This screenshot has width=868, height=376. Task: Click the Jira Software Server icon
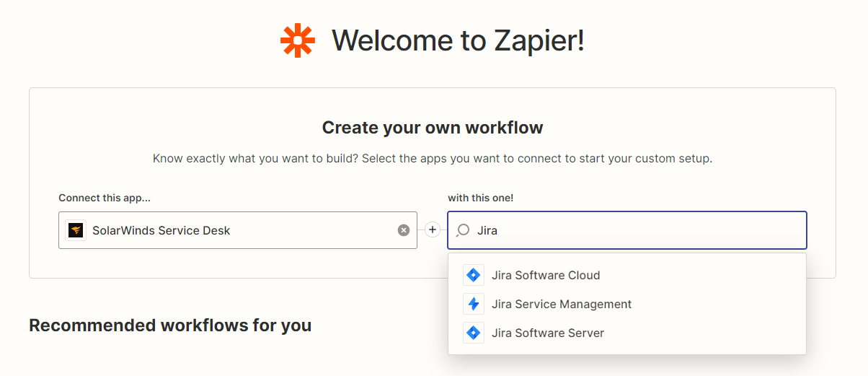coord(474,333)
